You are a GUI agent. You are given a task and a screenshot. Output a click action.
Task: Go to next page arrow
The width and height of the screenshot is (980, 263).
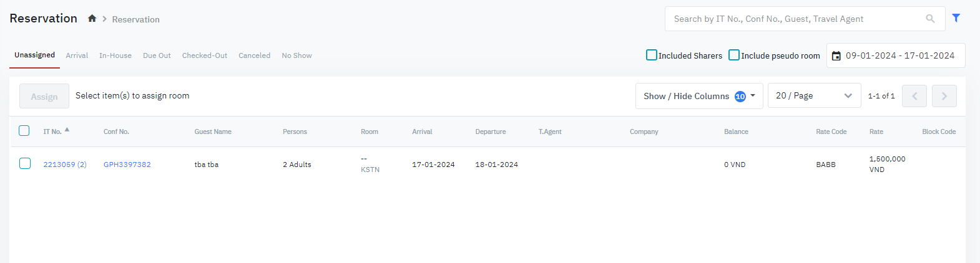click(x=944, y=96)
